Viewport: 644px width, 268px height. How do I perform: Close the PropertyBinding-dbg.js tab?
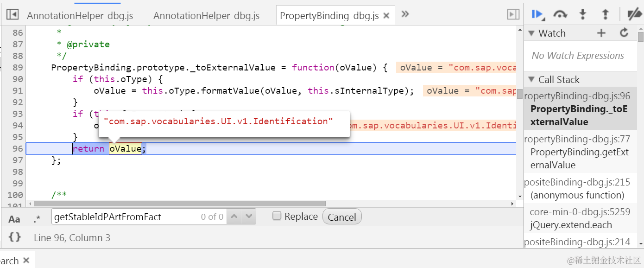click(x=386, y=16)
